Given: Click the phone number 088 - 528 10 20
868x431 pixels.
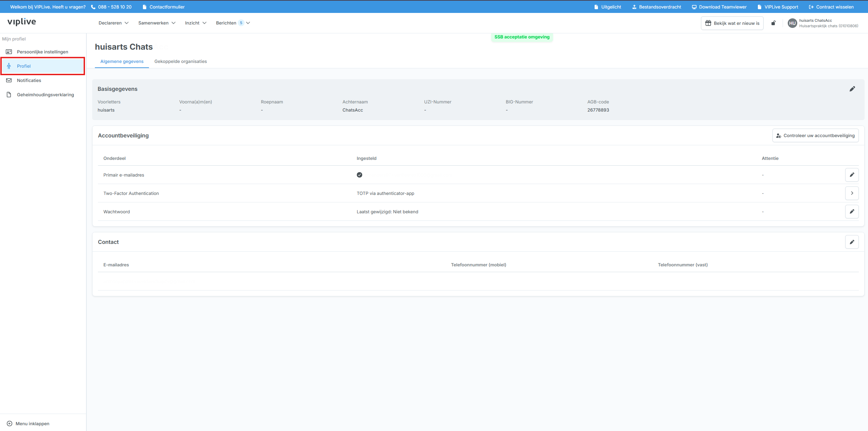Looking at the screenshot, I should point(115,7).
